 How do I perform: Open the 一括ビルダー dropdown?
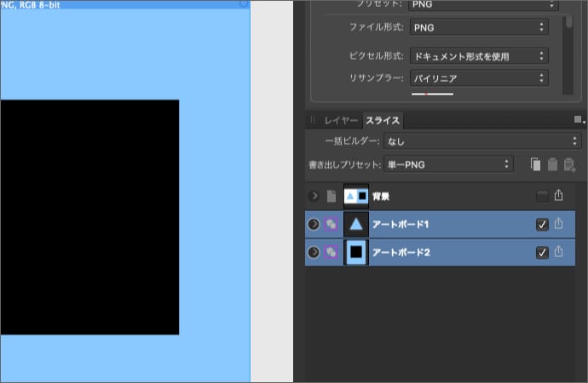[481, 140]
